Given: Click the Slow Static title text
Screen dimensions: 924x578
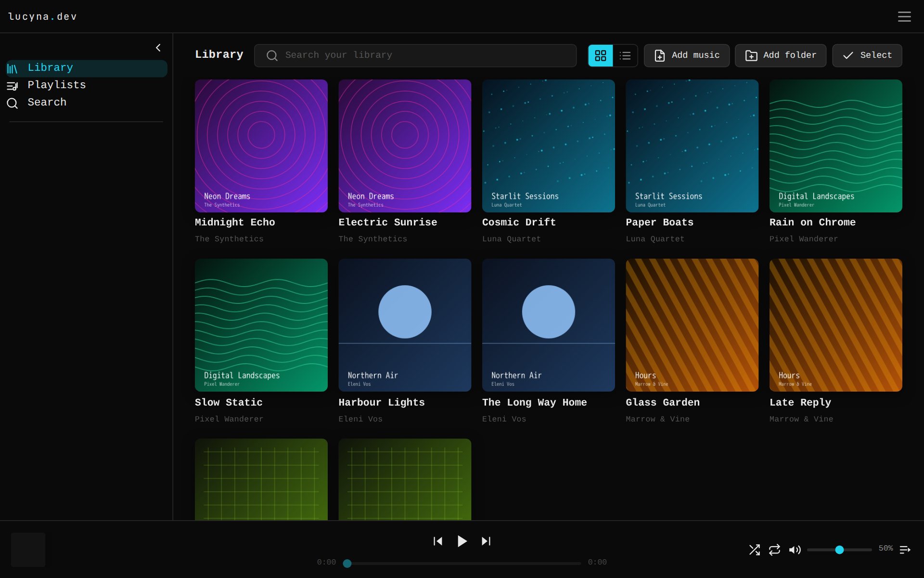Looking at the screenshot, I should 229,403.
